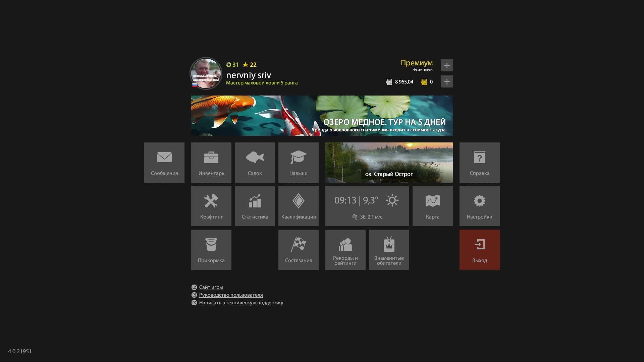Click the icon beside Написать в техническую поддержку
644x362 pixels.
coord(194,303)
